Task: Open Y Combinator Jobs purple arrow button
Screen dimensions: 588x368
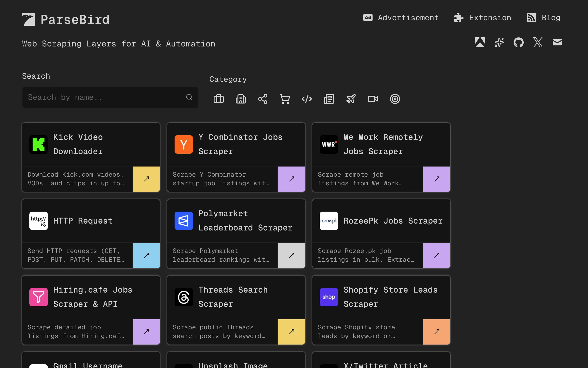Action: [x=291, y=179]
